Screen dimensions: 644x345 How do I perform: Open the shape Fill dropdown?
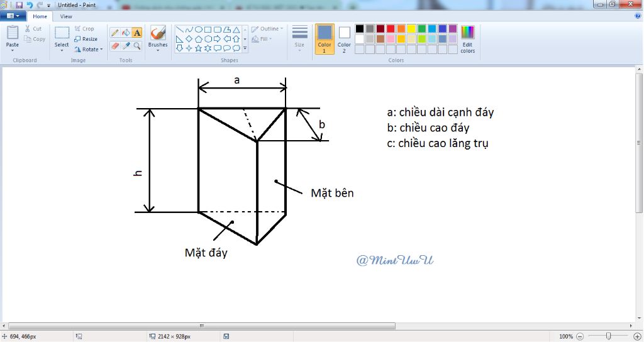pyautogui.click(x=262, y=39)
